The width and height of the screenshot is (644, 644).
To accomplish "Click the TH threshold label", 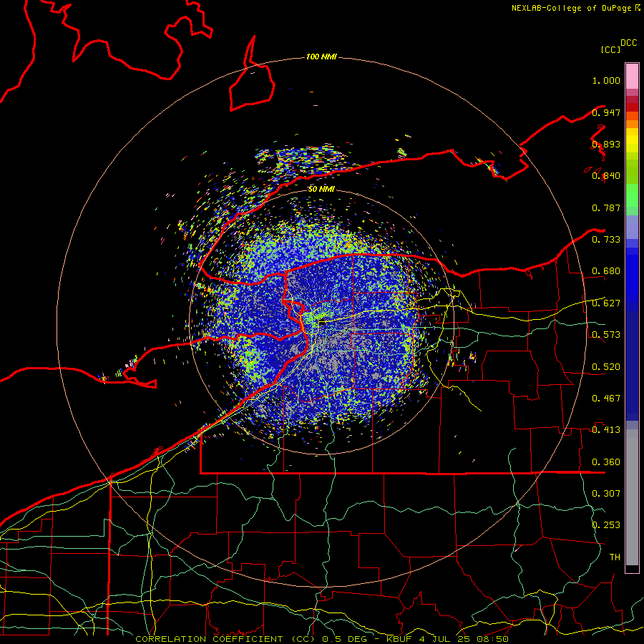I will pos(615,557).
